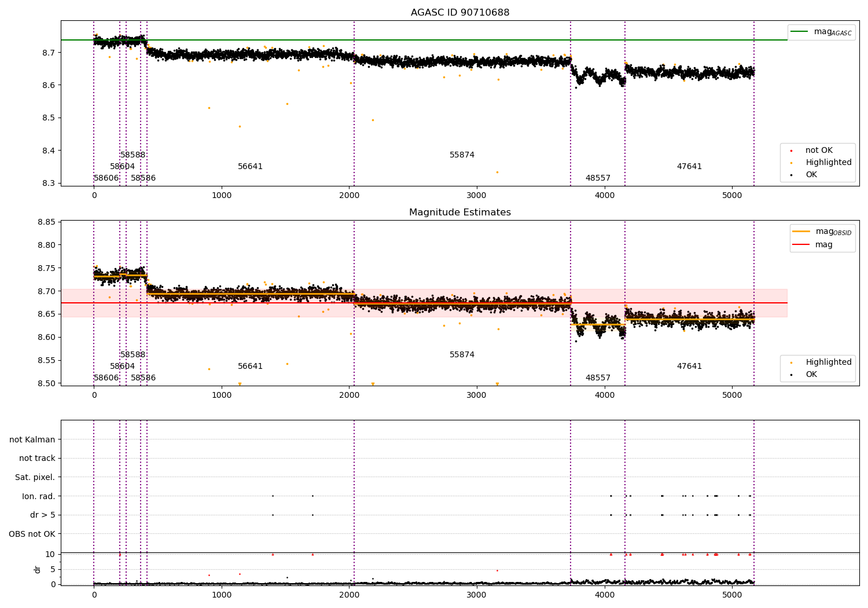Click obsid label 47641 in top plot
The height and width of the screenshot is (608, 868).
[690, 167]
